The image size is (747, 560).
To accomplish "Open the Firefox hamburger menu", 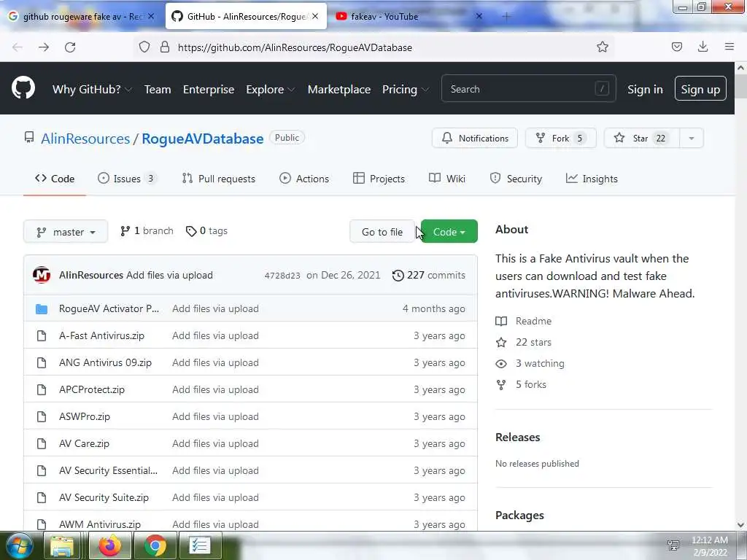I will pyautogui.click(x=729, y=47).
